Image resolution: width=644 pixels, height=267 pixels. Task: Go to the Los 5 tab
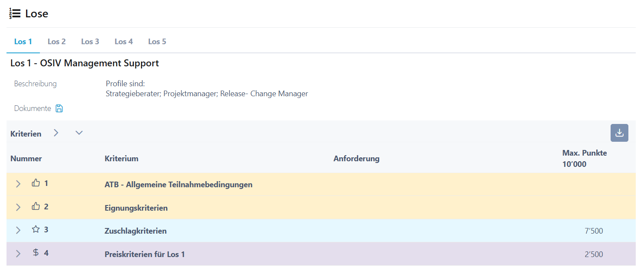tap(157, 42)
